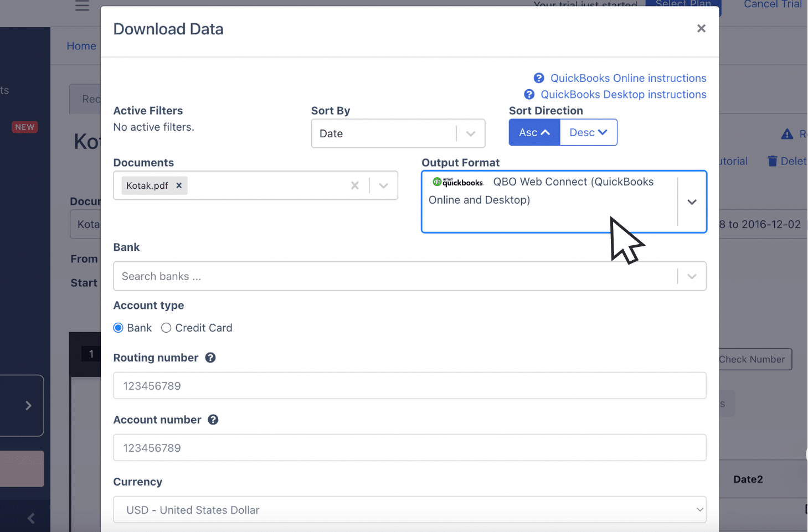Viewport: 808px width, 532px height.
Task: Open QuickBooks Online instructions
Action: [627, 78]
